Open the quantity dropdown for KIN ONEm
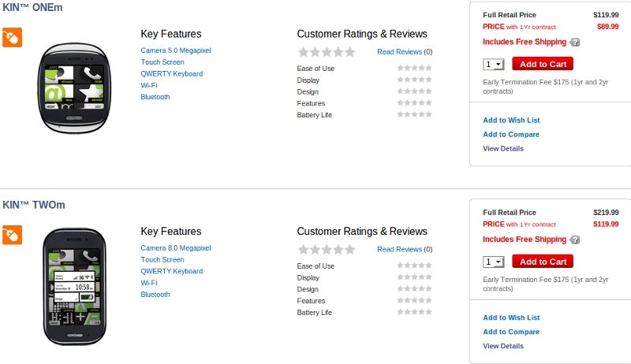The height and width of the screenshot is (364, 631). click(x=494, y=65)
